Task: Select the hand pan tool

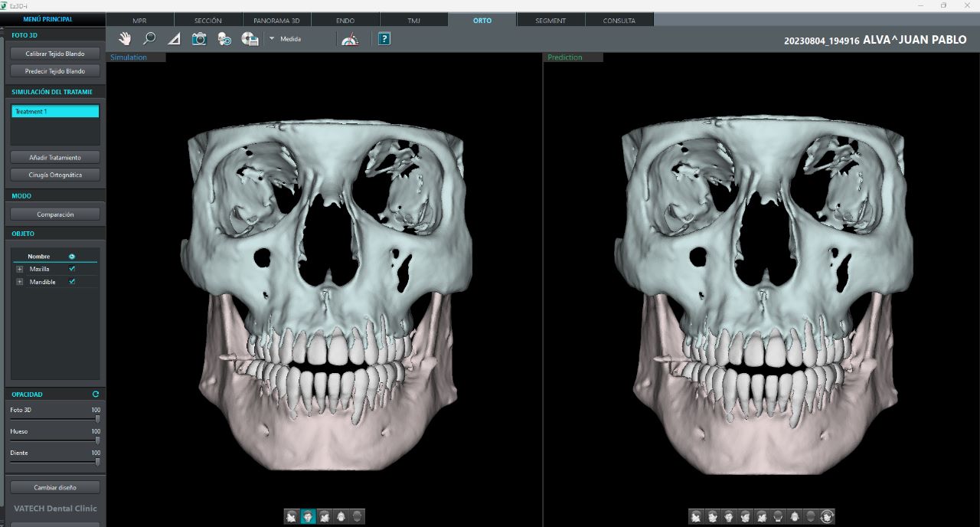Action: 124,38
